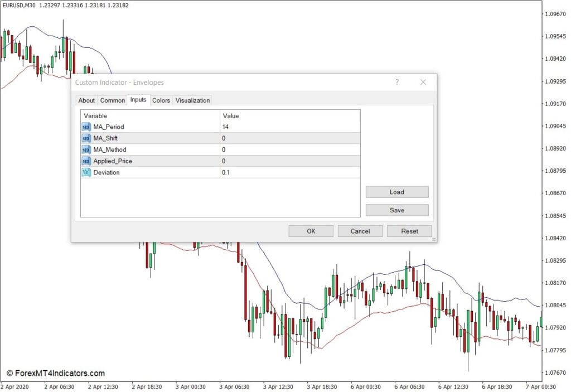Click the dialog resize grip corner

(434, 239)
